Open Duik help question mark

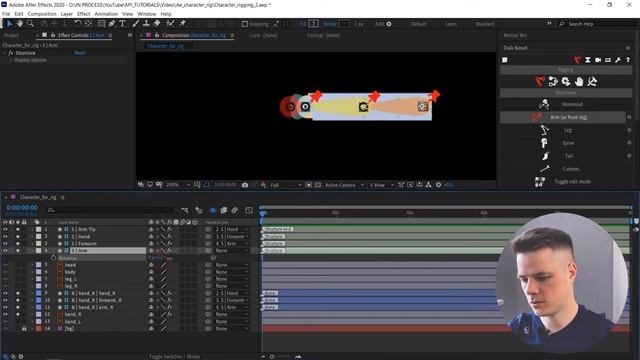click(x=628, y=60)
